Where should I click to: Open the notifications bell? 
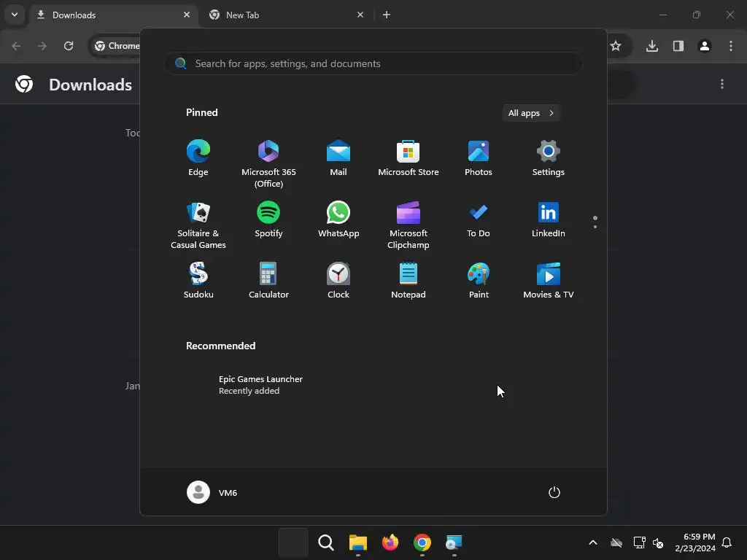point(727,542)
